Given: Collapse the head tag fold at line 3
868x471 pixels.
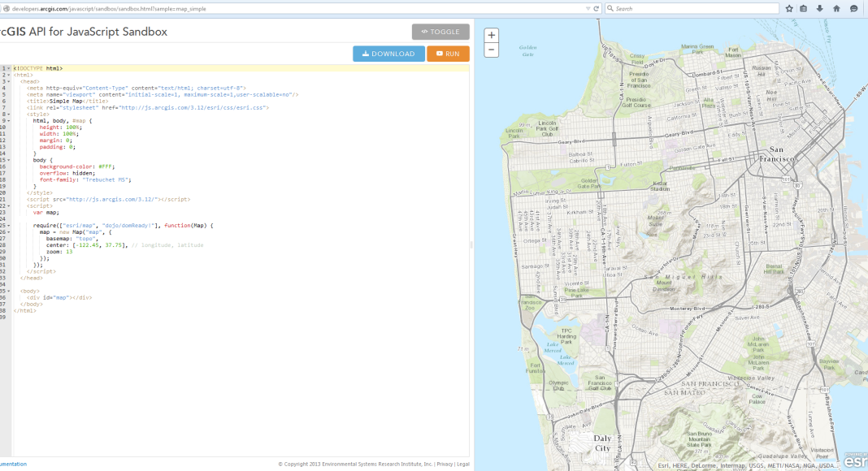Looking at the screenshot, I should [9, 82].
